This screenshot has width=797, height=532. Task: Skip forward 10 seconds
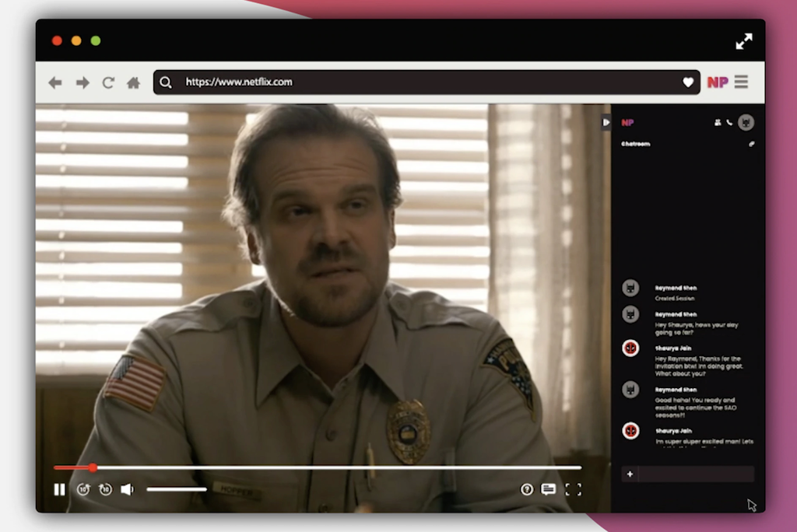click(105, 489)
